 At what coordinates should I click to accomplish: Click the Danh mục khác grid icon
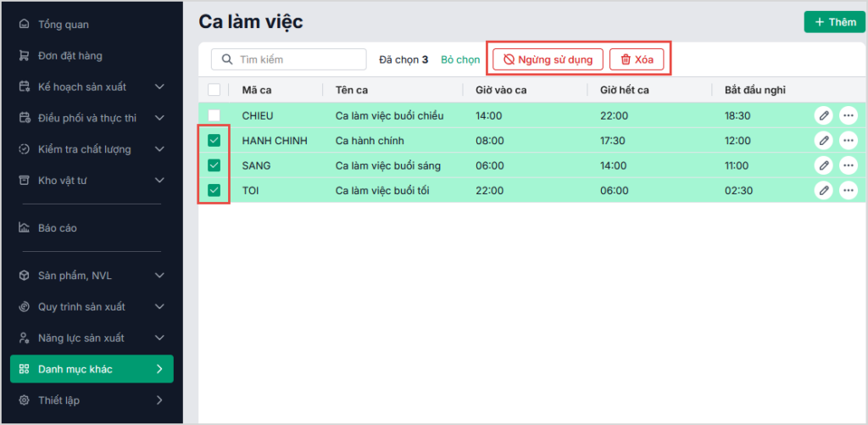[x=24, y=369]
